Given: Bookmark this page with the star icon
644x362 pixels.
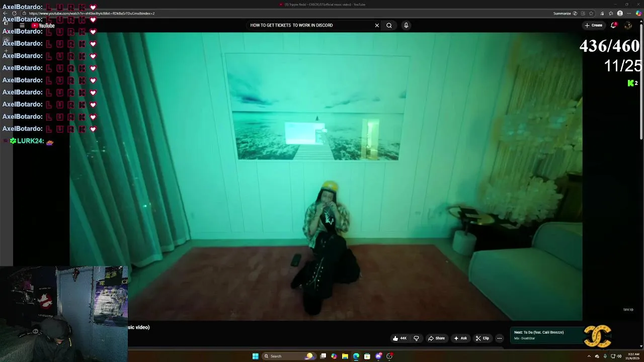Looking at the screenshot, I should pos(591,14).
